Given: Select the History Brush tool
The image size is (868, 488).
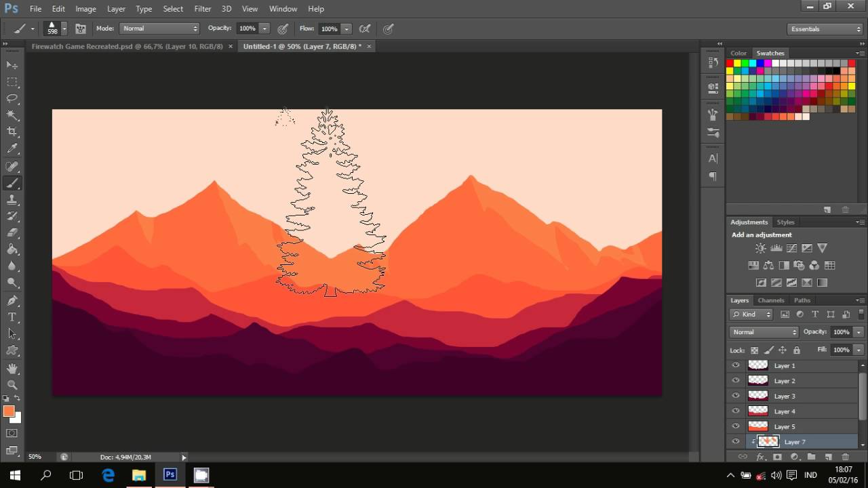Looking at the screenshot, I should coord(12,216).
